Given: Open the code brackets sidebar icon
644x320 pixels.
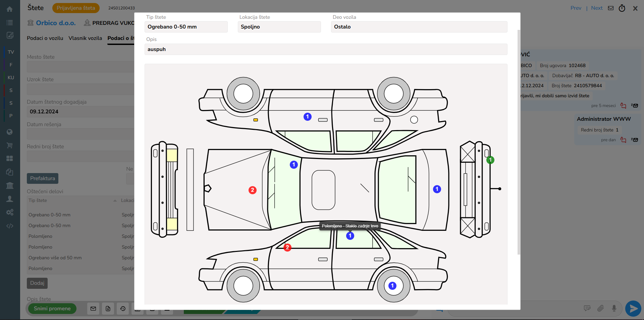Looking at the screenshot, I should 10,226.
